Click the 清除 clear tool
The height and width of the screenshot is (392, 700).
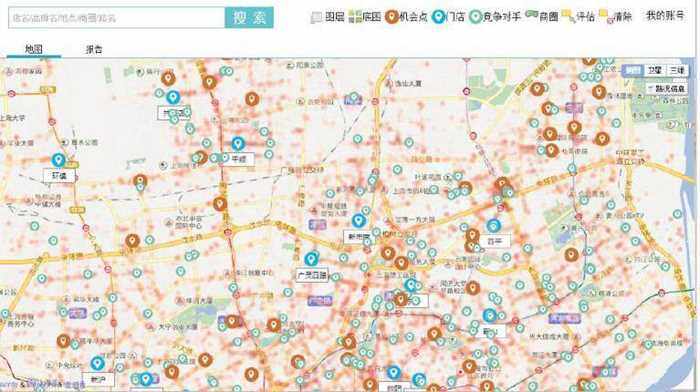[x=616, y=17]
